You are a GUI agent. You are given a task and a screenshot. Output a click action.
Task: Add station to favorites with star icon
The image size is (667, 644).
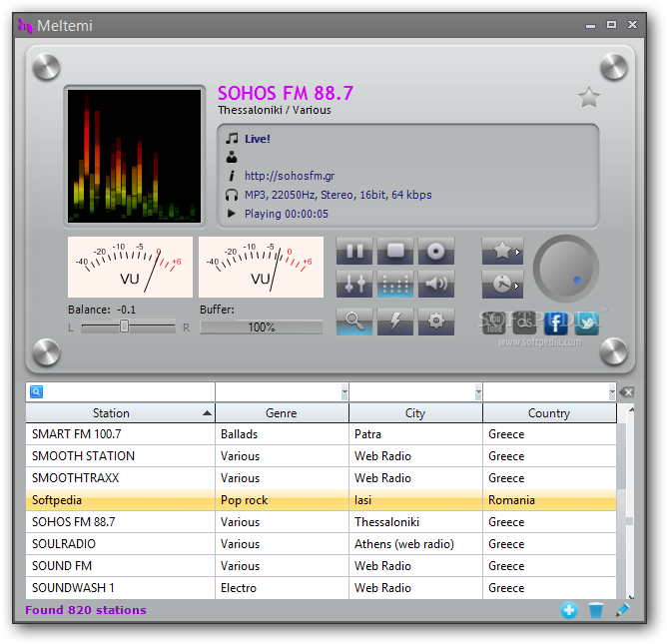pyautogui.click(x=589, y=98)
